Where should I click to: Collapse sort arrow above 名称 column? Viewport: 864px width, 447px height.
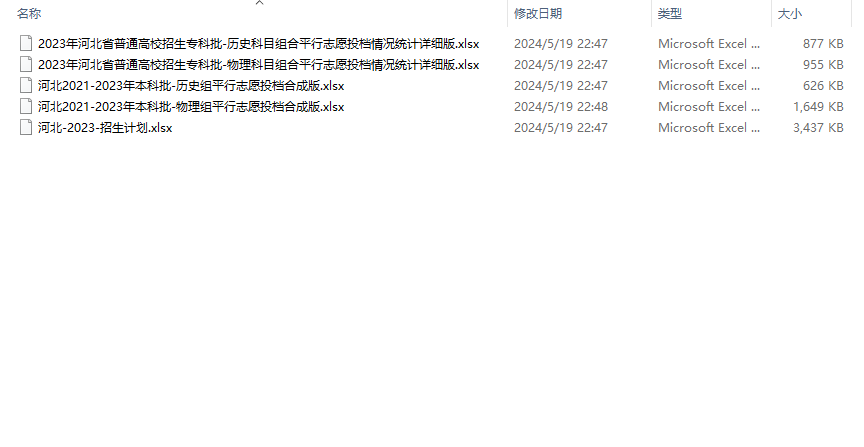[x=260, y=3]
